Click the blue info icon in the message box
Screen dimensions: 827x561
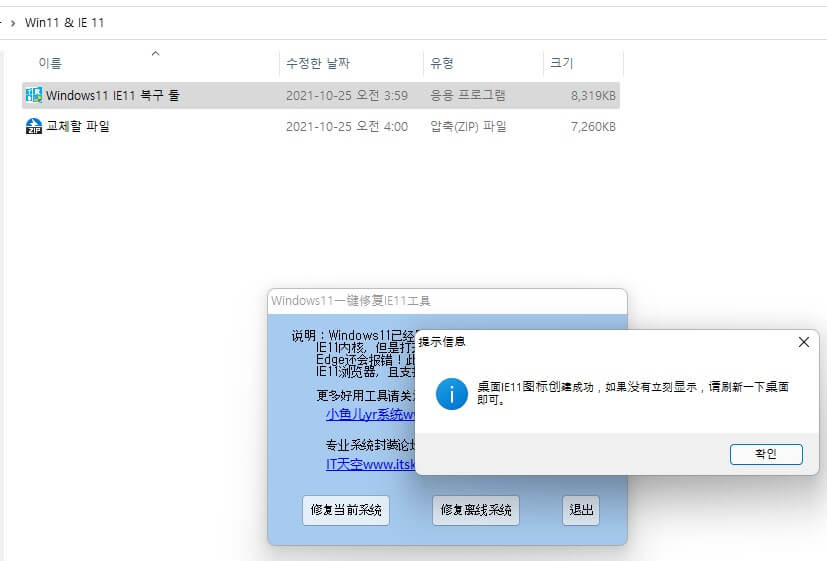pyautogui.click(x=451, y=393)
